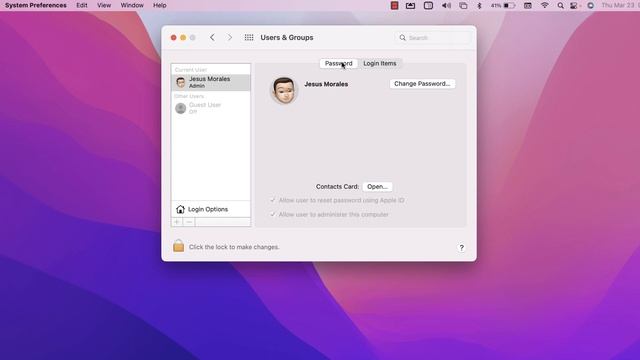Open volume control in menu bar
Screen dimensions: 640x360
(446, 5)
